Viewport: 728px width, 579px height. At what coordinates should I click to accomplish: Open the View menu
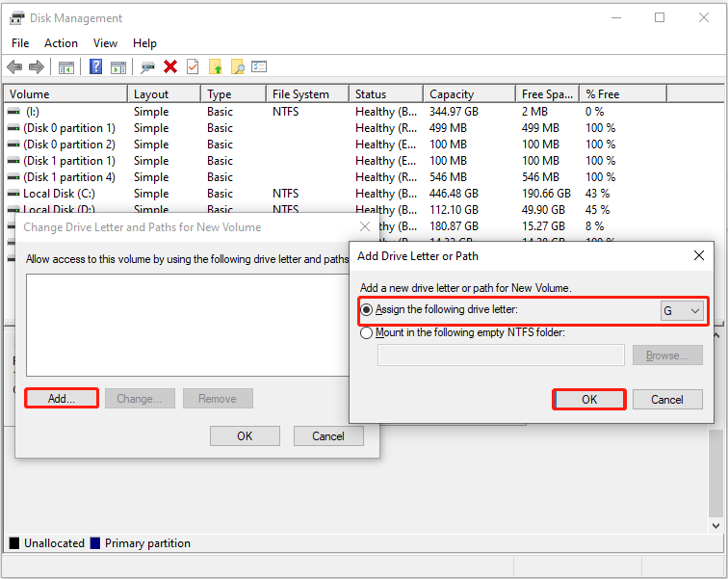tap(105, 43)
